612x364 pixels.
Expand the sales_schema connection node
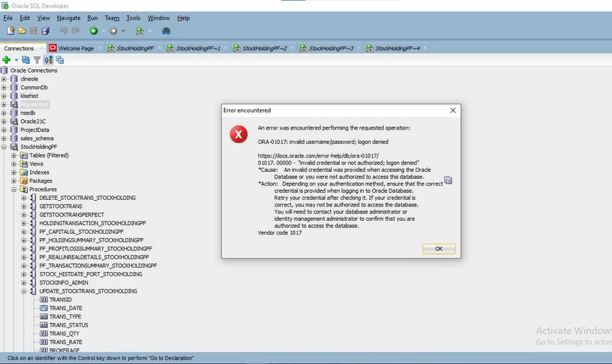click(4, 139)
